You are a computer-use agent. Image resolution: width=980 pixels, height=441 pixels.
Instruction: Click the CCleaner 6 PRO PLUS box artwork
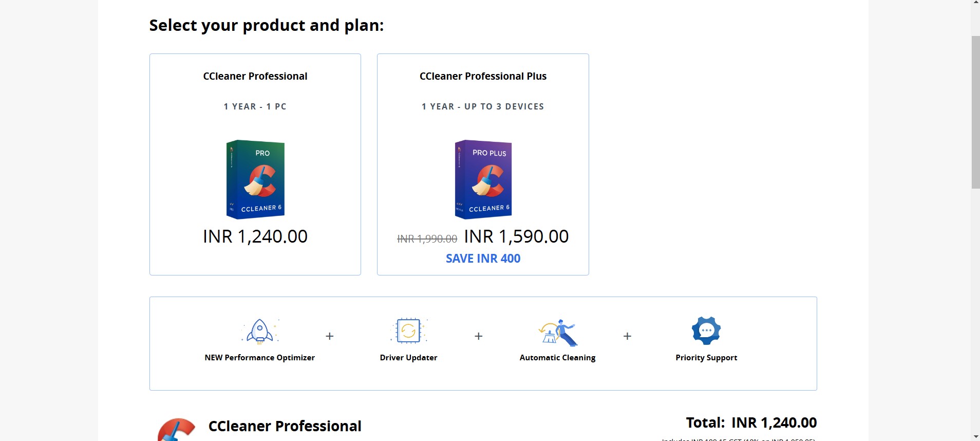click(x=482, y=179)
